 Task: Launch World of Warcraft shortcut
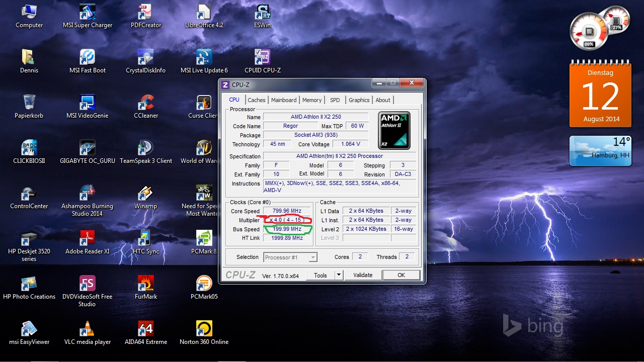click(x=200, y=152)
